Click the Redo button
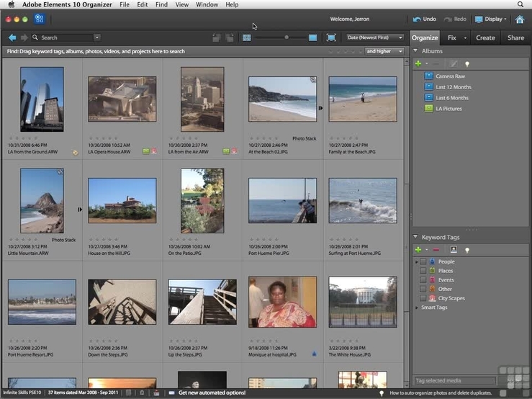Image resolution: width=532 pixels, height=399 pixels. (455, 19)
